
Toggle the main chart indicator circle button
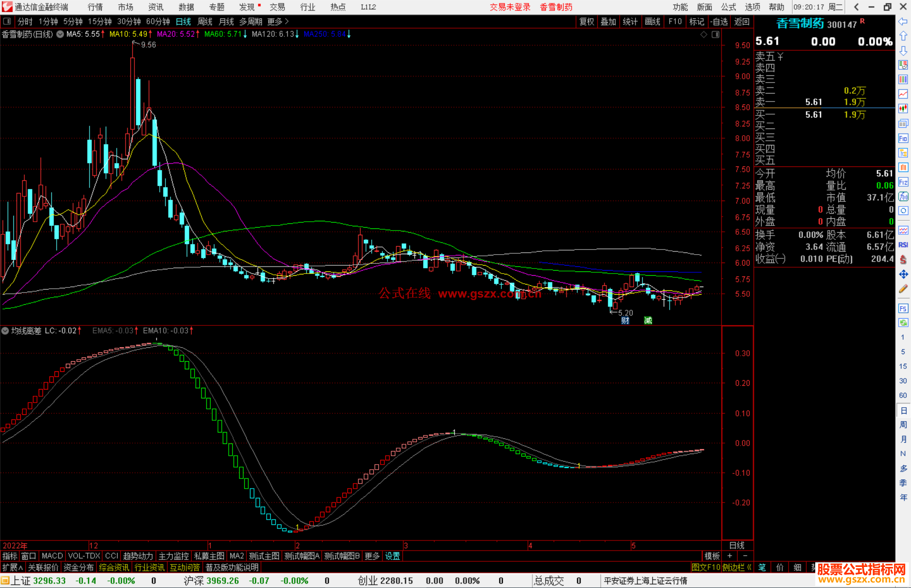(x=60, y=34)
